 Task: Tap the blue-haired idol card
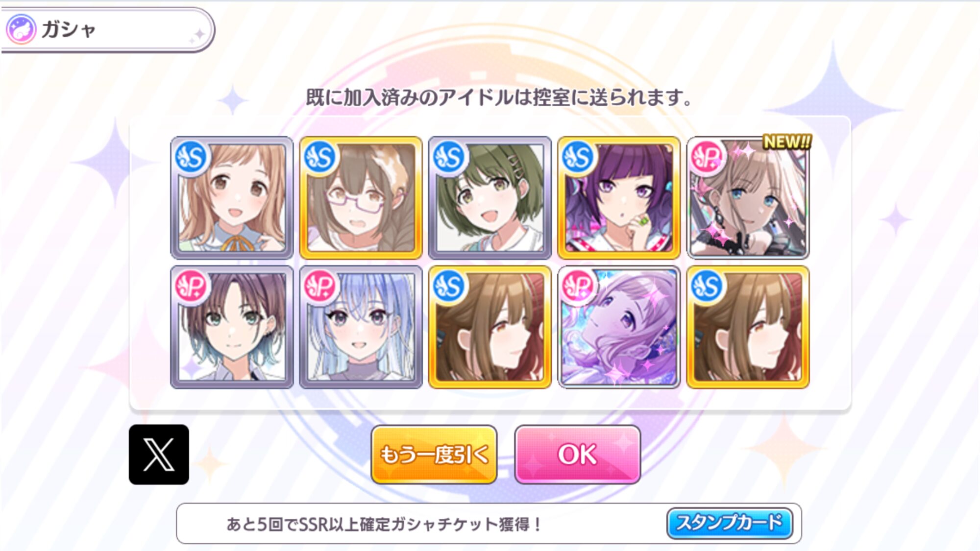[x=361, y=327]
